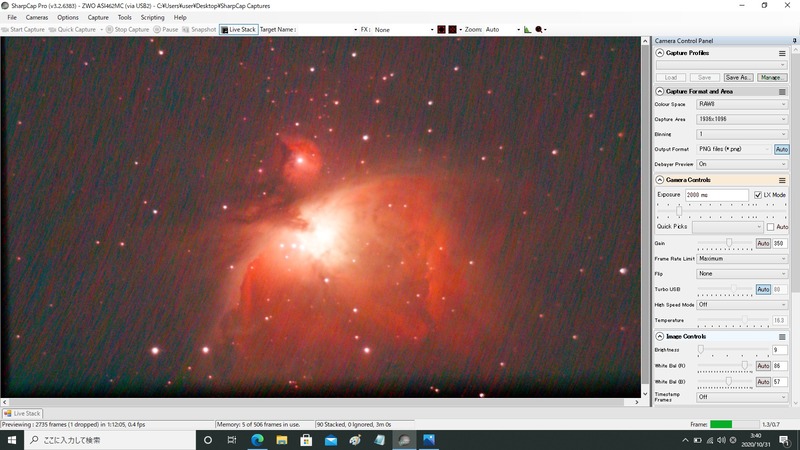Open the Frame Rate Limit dropdown
Screen dimensions: 800x450
pyautogui.click(x=742, y=259)
